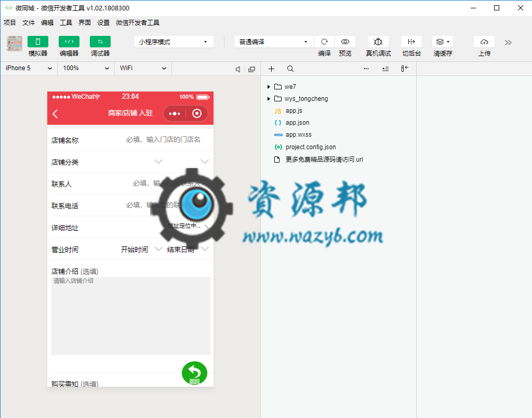Open the WiFi network type dropdown
The height and width of the screenshot is (418, 532).
(143, 68)
